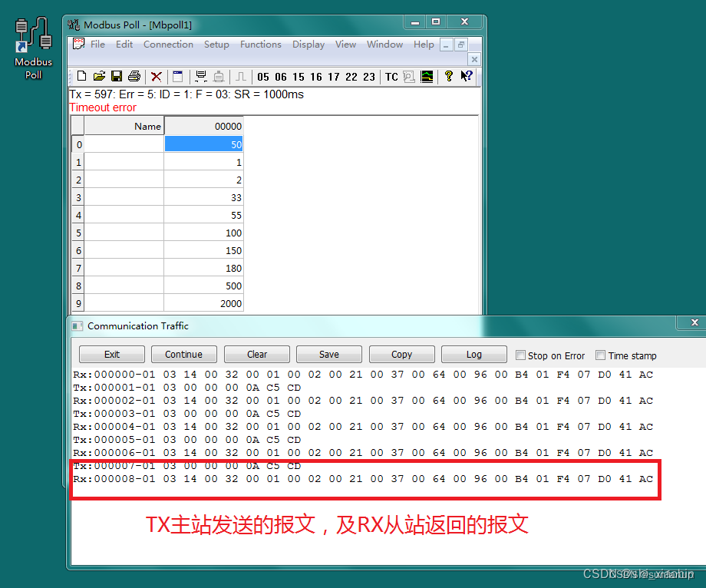The image size is (706, 588).
Task: Select the value 33 cell in row 3
Action: 203,197
